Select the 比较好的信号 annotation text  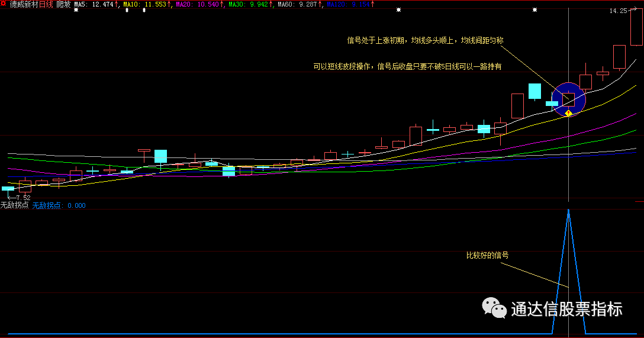pos(488,256)
